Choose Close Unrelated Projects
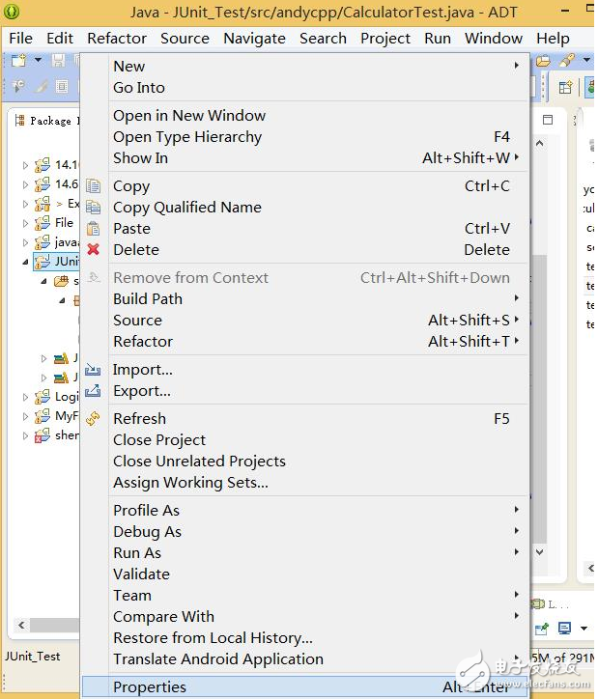This screenshot has height=700, width=598. (199, 462)
